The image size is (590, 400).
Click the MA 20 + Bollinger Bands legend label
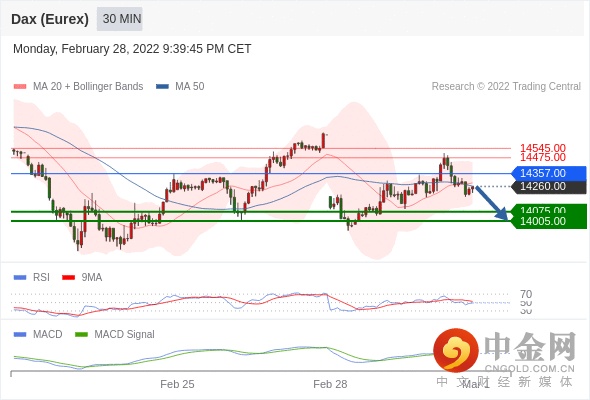(x=88, y=87)
